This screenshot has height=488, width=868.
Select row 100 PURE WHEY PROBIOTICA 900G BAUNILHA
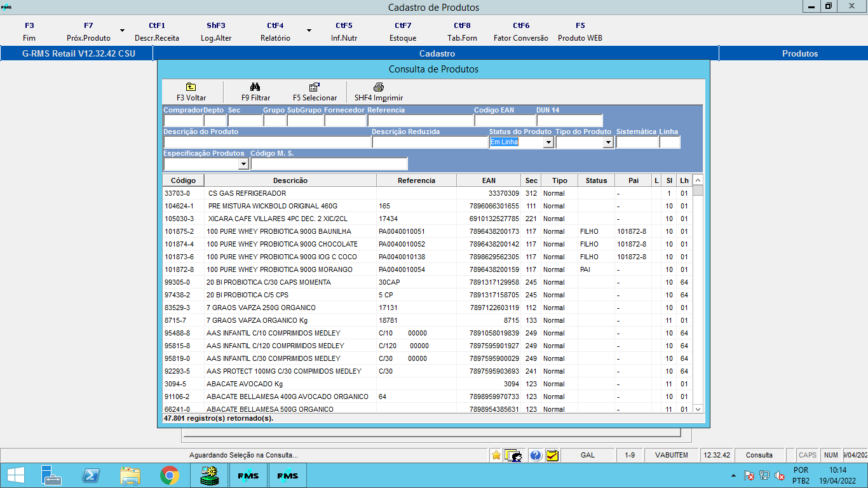click(x=427, y=231)
